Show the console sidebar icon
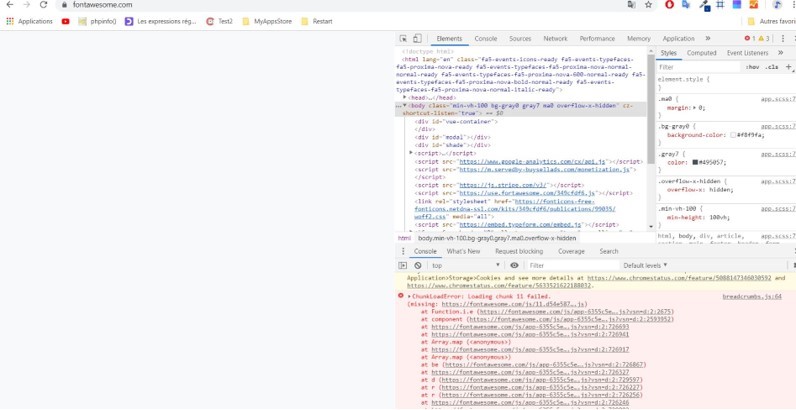Viewport: 796px width, 410px height. [x=403, y=265]
